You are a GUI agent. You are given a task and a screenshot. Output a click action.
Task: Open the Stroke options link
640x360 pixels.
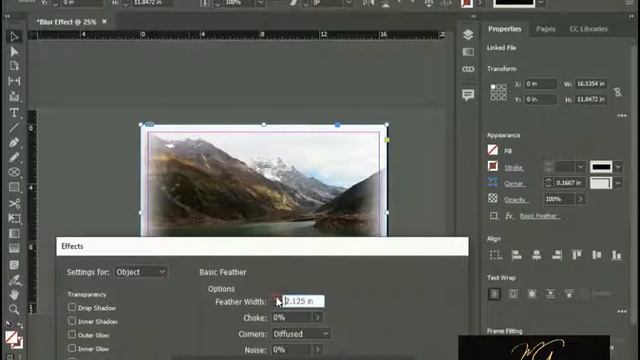coord(513,167)
